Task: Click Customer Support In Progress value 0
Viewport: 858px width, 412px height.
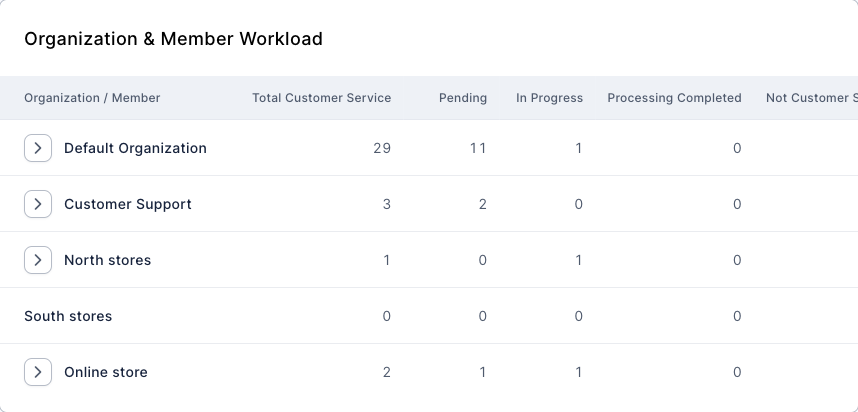Action: (578, 205)
